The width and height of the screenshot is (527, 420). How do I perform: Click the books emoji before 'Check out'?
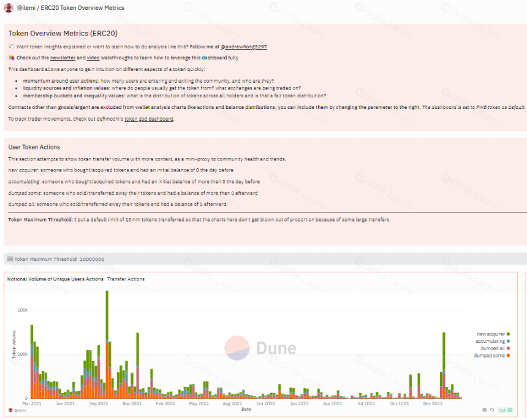(12, 58)
